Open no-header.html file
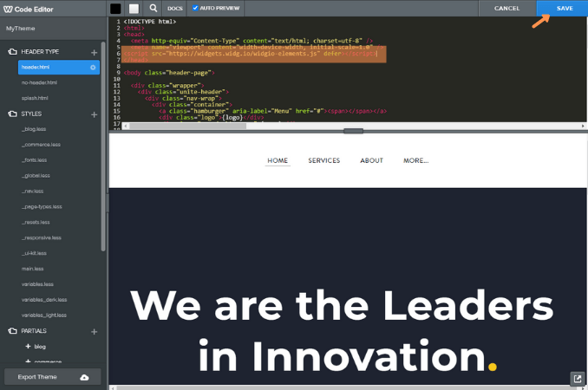Screen dimensions: 588x390 tap(39, 82)
